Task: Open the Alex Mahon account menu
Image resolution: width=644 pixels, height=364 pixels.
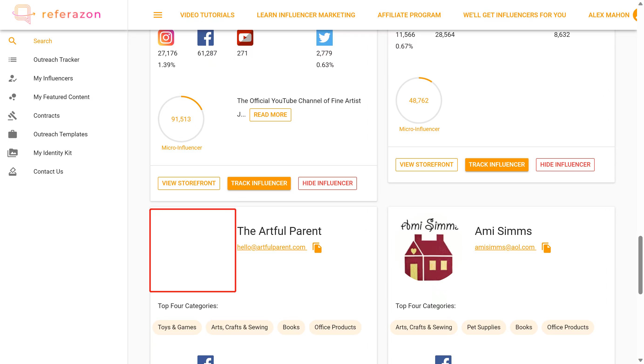Action: pos(609,15)
